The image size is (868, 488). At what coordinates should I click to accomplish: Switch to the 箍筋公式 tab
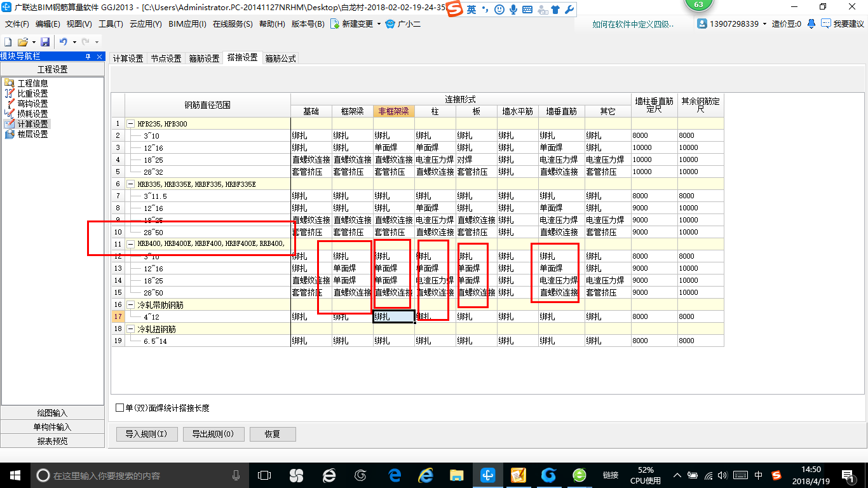(x=280, y=58)
